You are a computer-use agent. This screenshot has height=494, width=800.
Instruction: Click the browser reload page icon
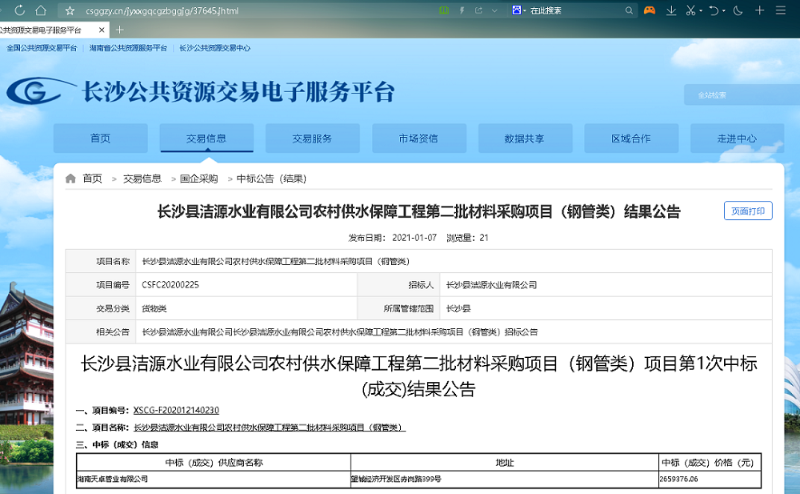tap(20, 10)
